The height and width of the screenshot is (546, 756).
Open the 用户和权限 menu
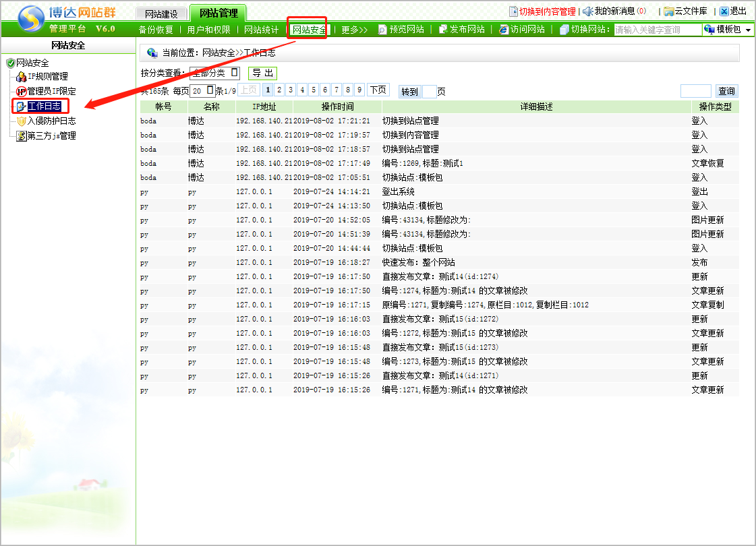tap(208, 30)
